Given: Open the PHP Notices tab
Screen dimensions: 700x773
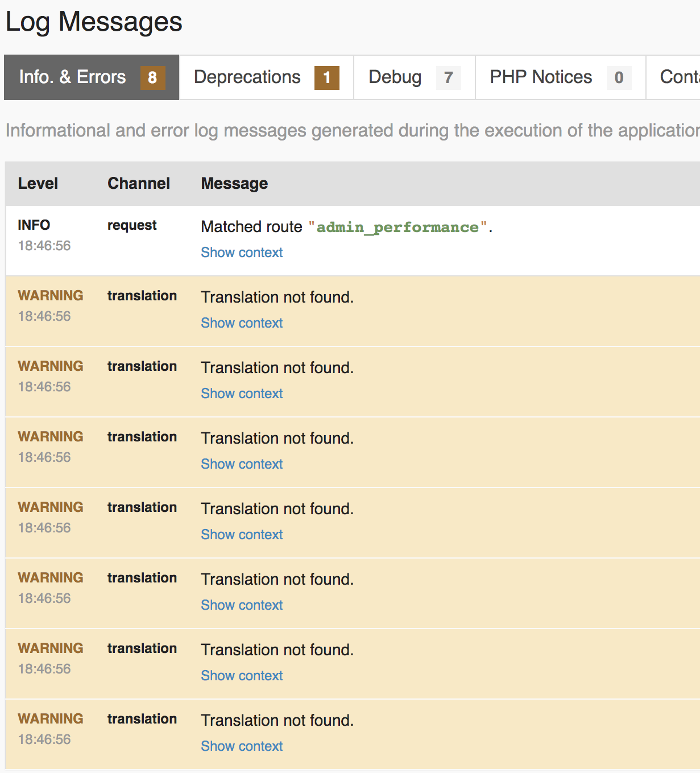Looking at the screenshot, I should pos(540,77).
